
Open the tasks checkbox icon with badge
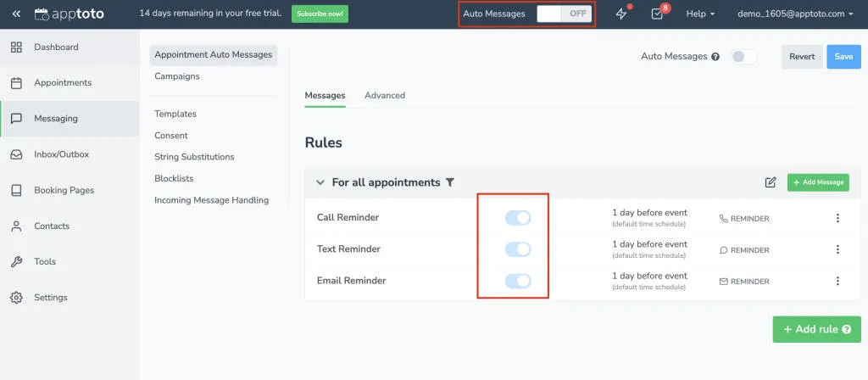(657, 14)
